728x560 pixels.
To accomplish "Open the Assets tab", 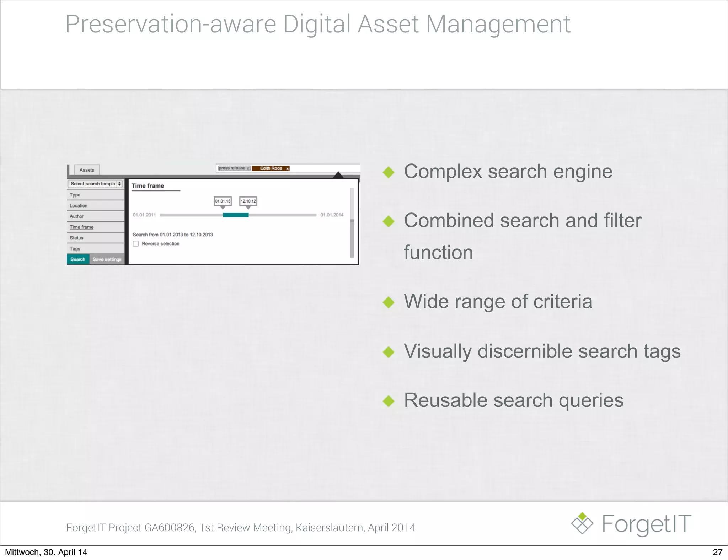I will point(87,170).
